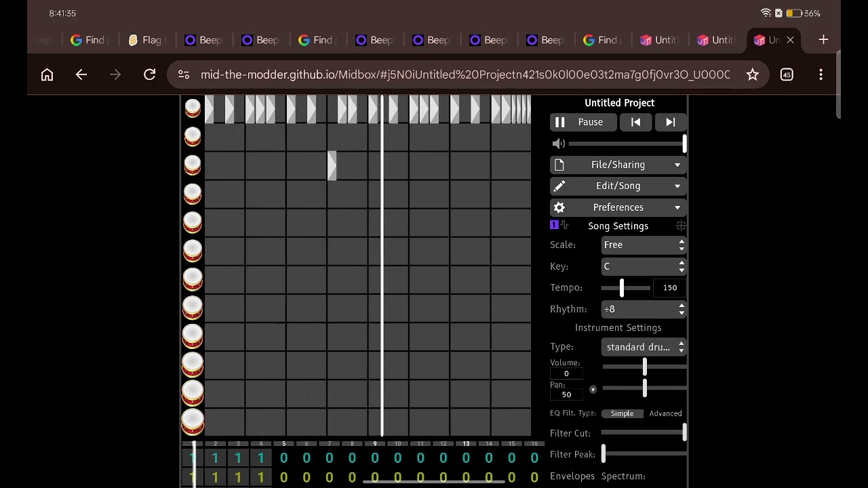Click the waveform icon beside Song Settings
868x488 pixels.
pos(565,226)
